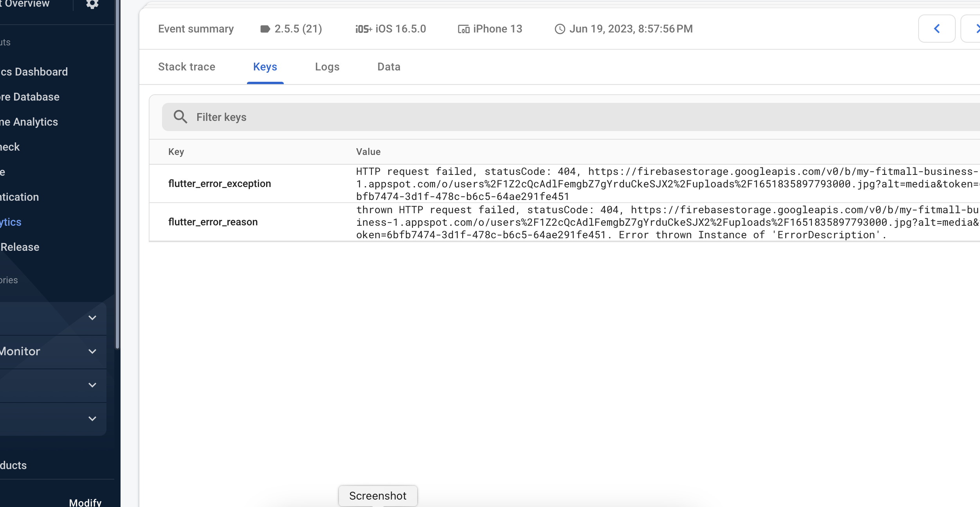Click the Screenshot button at the bottom
This screenshot has width=980, height=507.
click(377, 496)
